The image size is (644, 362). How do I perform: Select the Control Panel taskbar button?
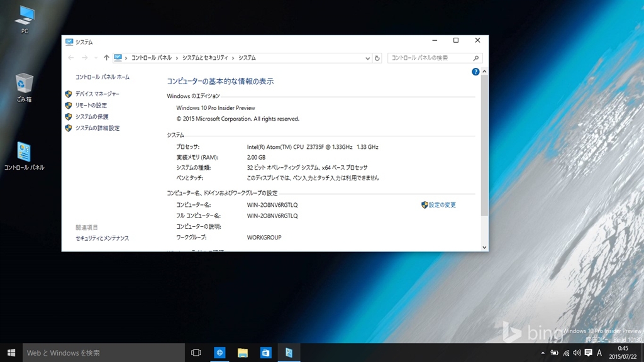[x=289, y=353]
